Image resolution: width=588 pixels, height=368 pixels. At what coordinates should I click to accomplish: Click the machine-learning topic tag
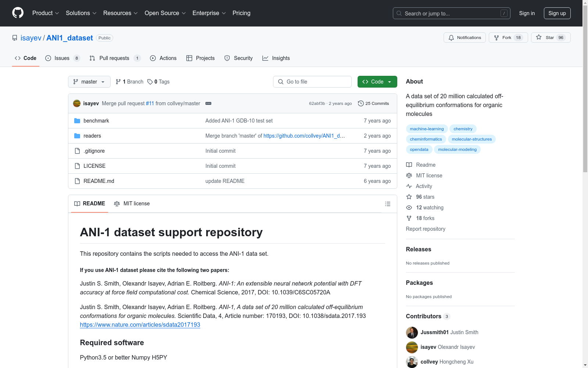426,129
